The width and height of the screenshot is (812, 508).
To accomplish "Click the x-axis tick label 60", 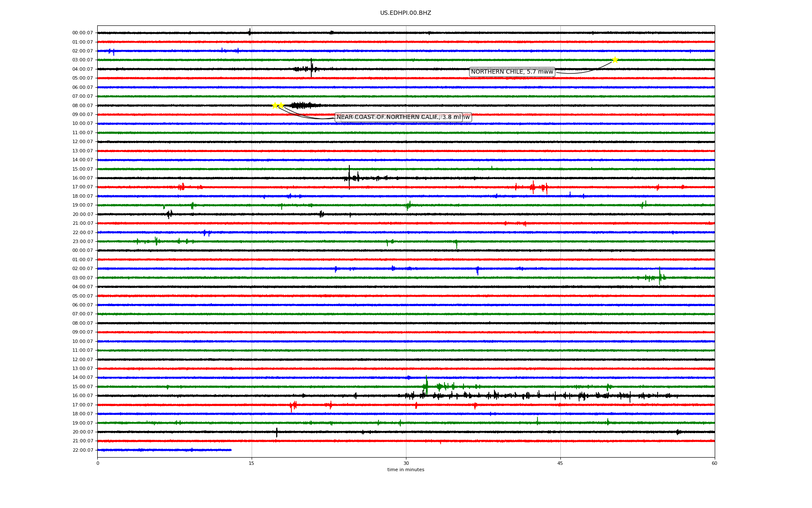I will pyautogui.click(x=714, y=463).
